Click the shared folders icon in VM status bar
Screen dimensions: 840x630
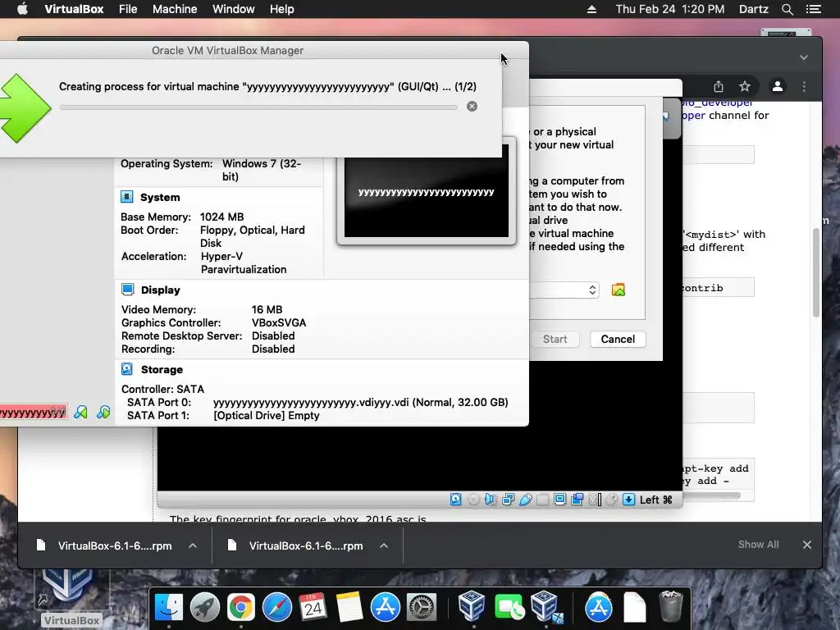coord(543,500)
